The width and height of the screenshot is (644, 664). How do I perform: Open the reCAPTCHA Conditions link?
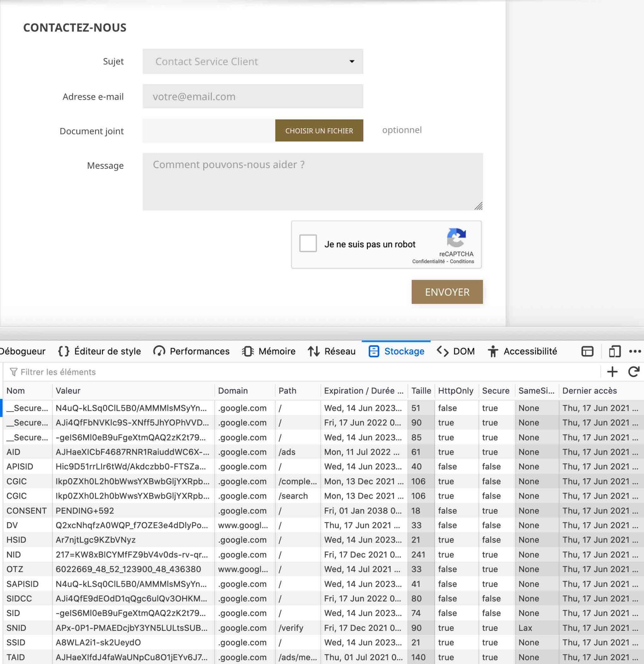tap(462, 261)
